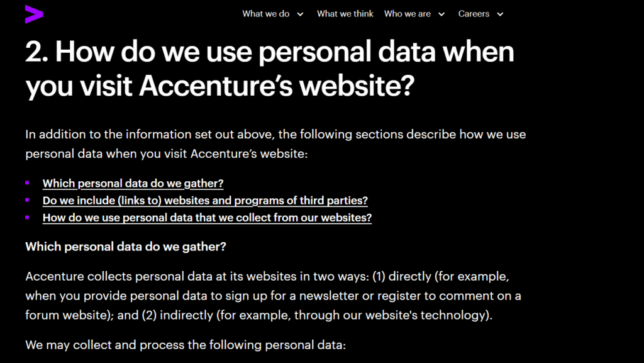This screenshot has width=644, height=363.
Task: Click the Accenture purple logo
Action: coord(34,14)
